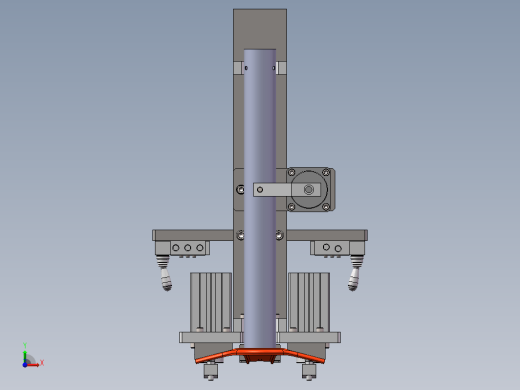This screenshot has height=390, width=520.
Task: Select the left ribbed pneumatic cylinder block
Action: point(211,302)
